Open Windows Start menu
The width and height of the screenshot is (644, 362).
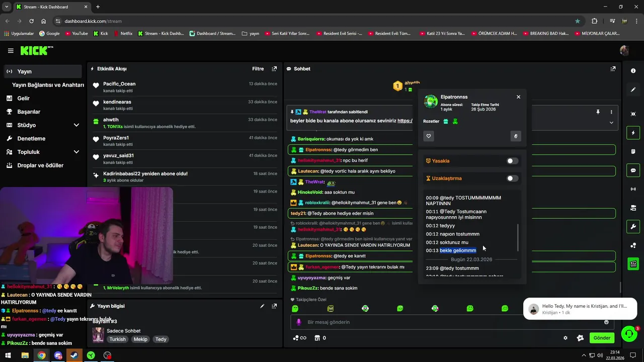[8, 355]
